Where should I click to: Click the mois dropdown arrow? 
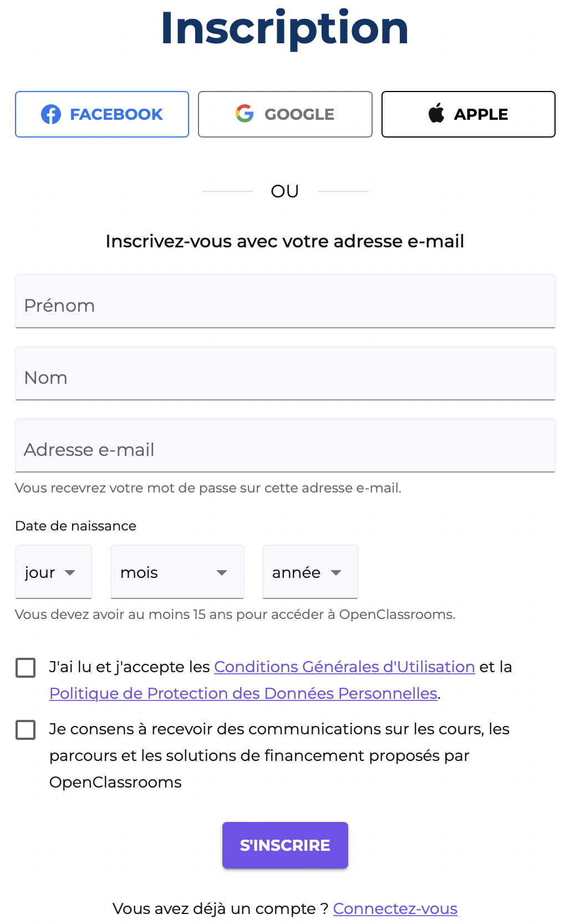222,573
